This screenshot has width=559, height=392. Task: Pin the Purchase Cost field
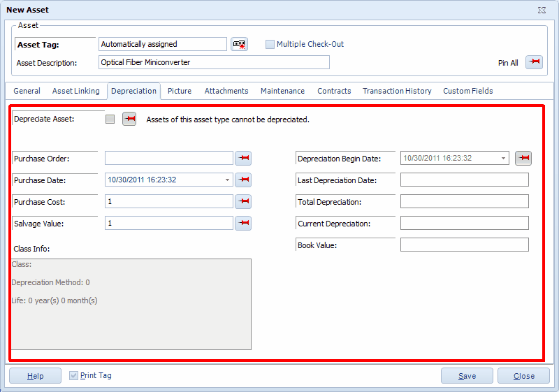tap(243, 201)
